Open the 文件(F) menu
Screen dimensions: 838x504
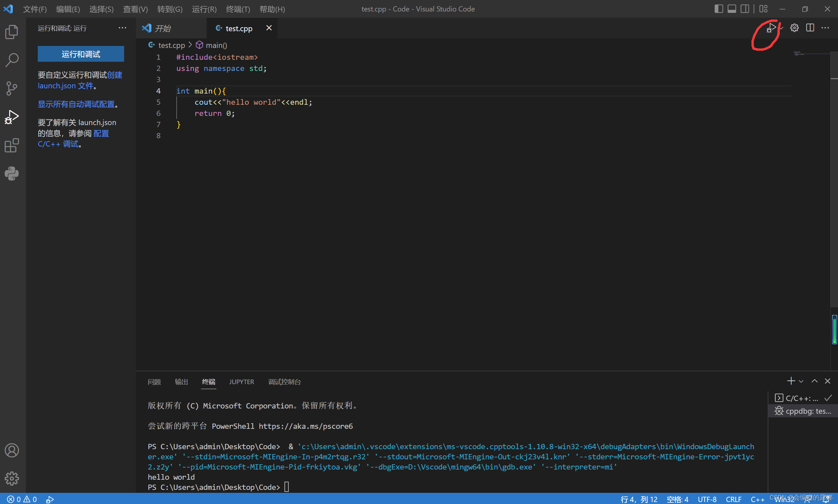(x=35, y=9)
